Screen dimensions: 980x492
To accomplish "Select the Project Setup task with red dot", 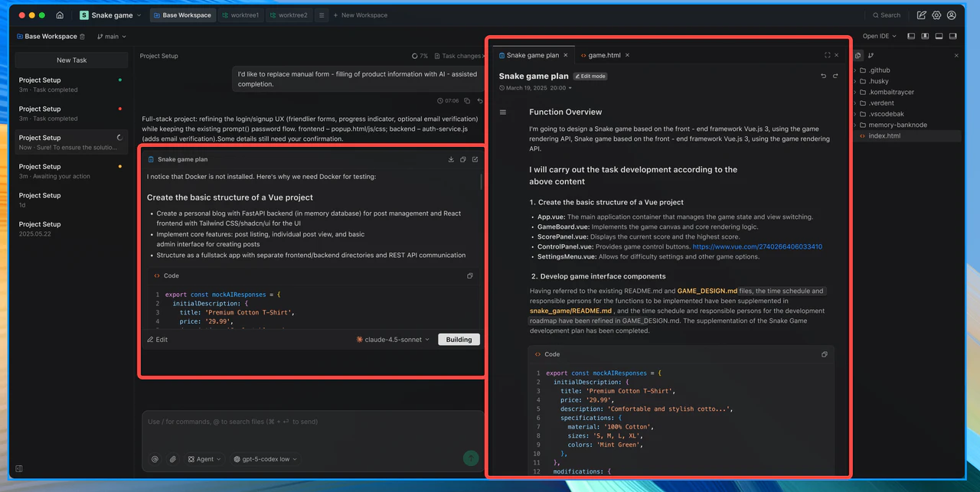I will pyautogui.click(x=71, y=113).
